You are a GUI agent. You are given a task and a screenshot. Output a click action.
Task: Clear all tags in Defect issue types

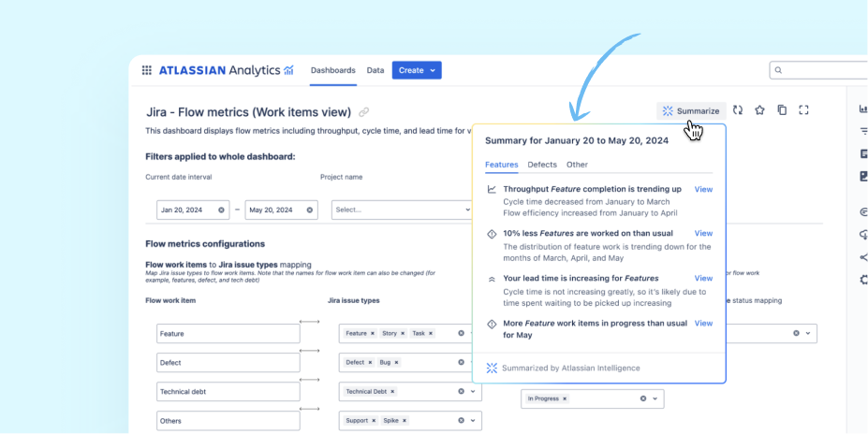click(x=461, y=362)
